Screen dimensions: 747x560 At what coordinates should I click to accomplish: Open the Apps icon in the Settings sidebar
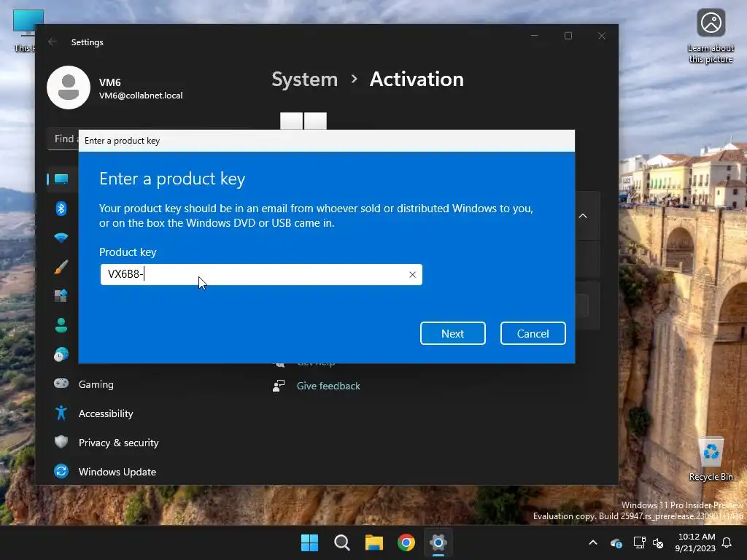[61, 296]
